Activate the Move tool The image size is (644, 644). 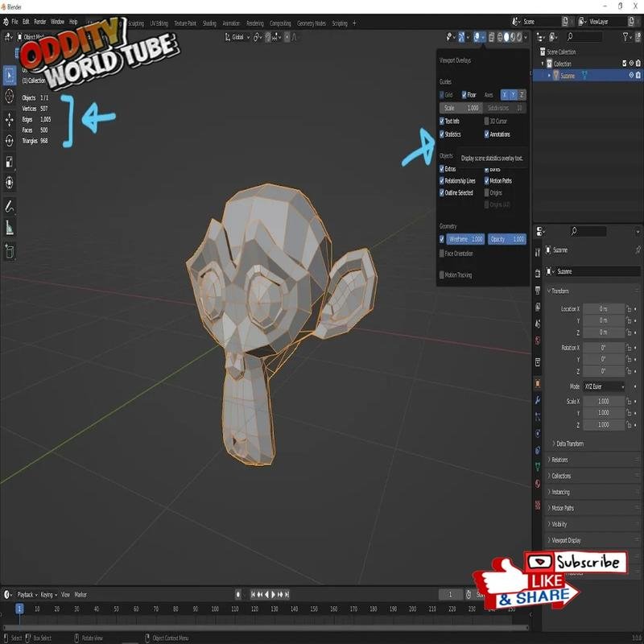pyautogui.click(x=10, y=120)
